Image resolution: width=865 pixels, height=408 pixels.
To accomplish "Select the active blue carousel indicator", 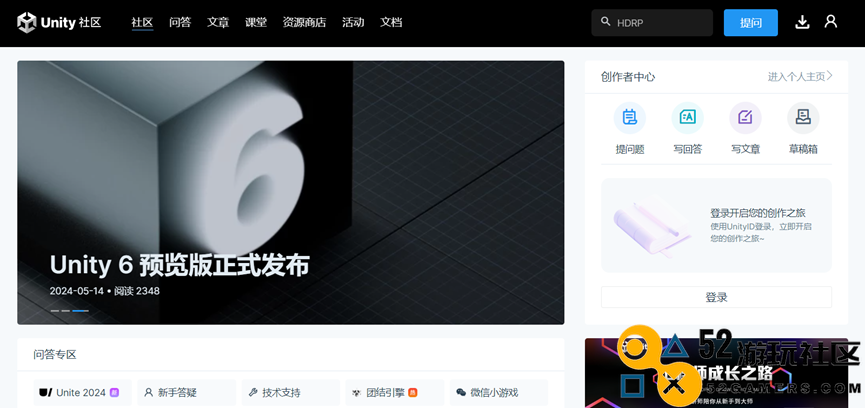I will 81,311.
